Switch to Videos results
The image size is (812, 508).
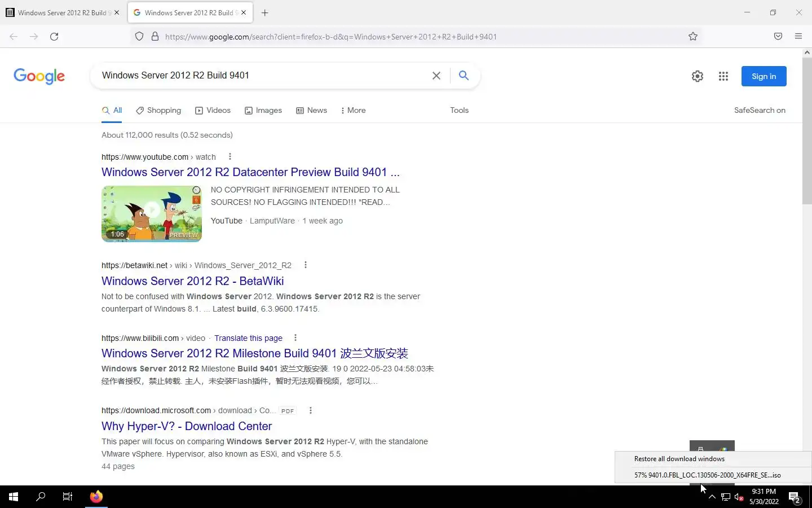pos(213,111)
